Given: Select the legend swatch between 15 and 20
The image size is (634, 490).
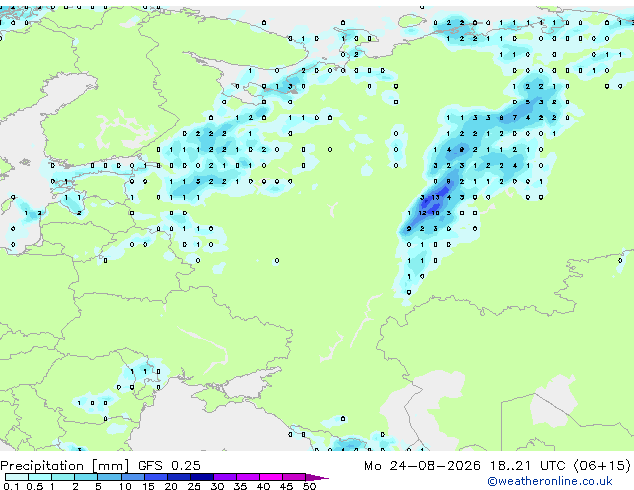Looking at the screenshot, I should [x=155, y=477].
